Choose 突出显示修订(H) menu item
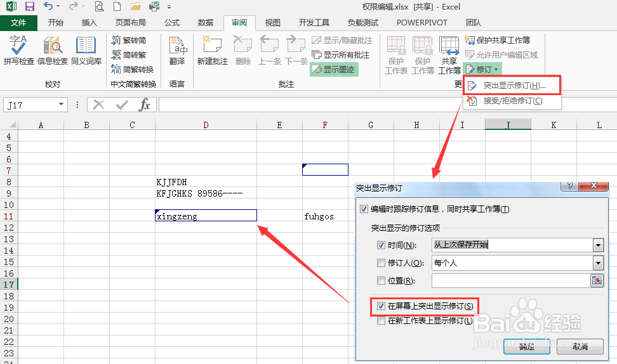The height and width of the screenshot is (364, 617). tap(512, 86)
